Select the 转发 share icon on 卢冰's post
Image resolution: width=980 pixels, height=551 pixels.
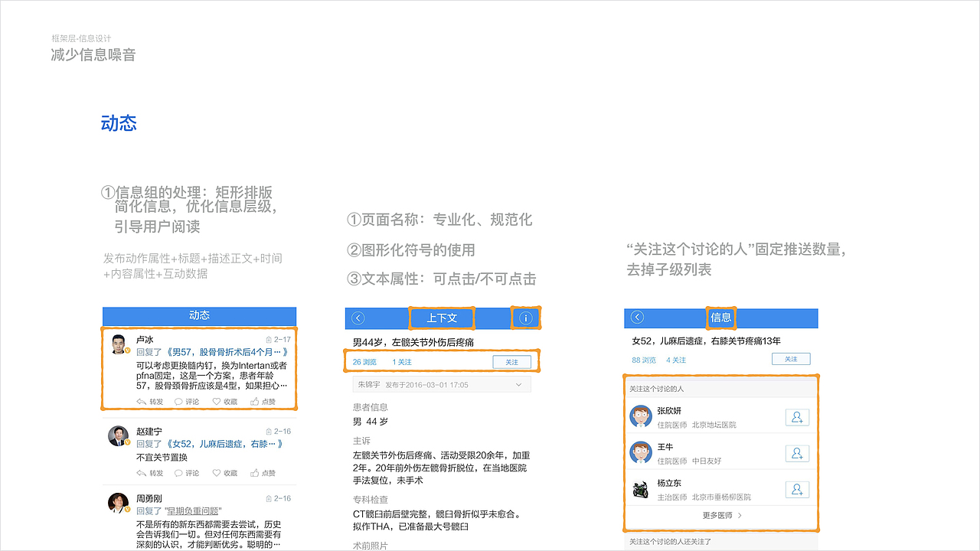pyautogui.click(x=141, y=401)
